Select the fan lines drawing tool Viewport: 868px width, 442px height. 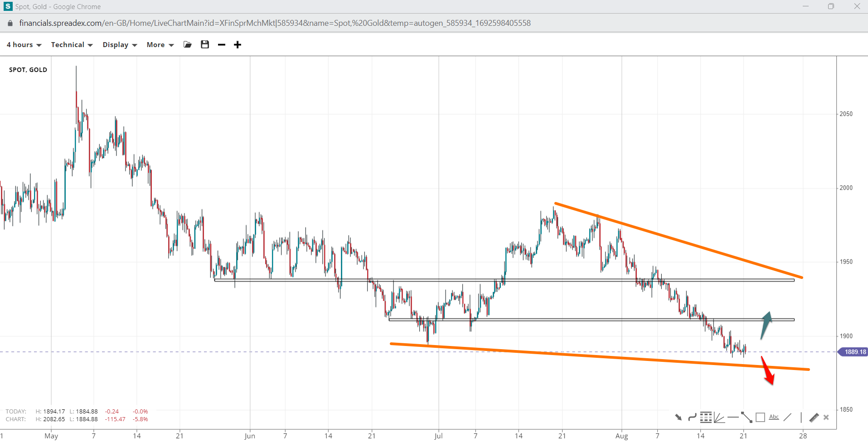[x=719, y=417]
